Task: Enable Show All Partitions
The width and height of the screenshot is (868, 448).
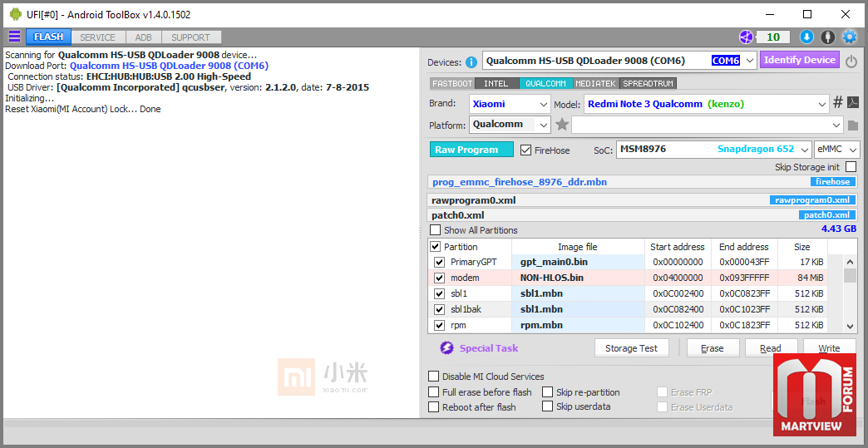Action: 435,230
